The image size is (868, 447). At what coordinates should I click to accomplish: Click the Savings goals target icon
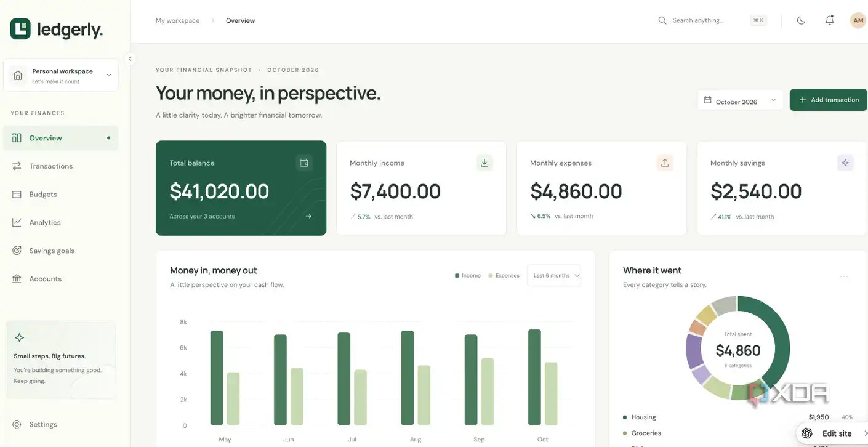tap(17, 251)
